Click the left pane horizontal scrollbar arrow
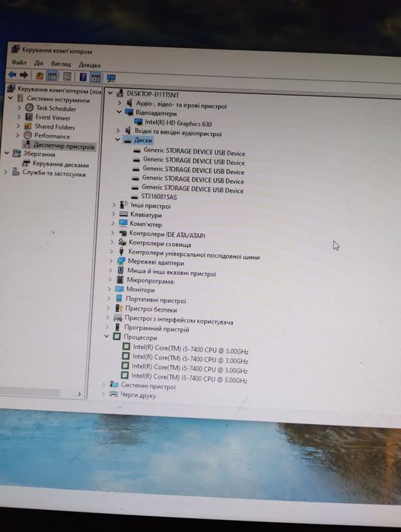 (79, 394)
